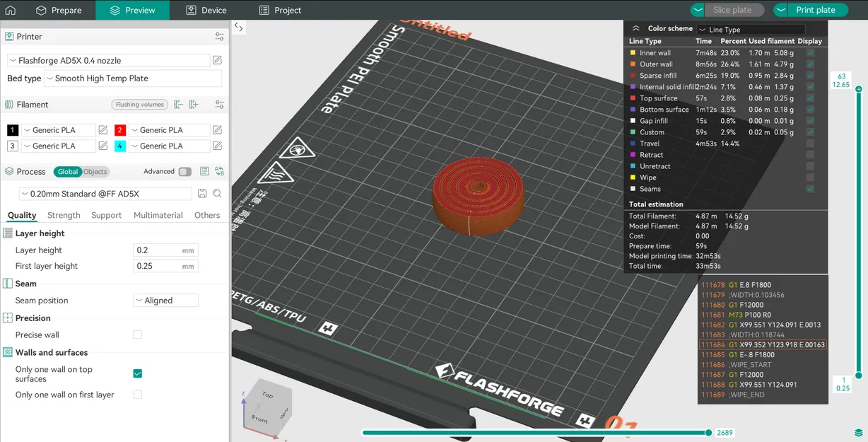Open Seam position Aligned dropdown

[165, 301]
